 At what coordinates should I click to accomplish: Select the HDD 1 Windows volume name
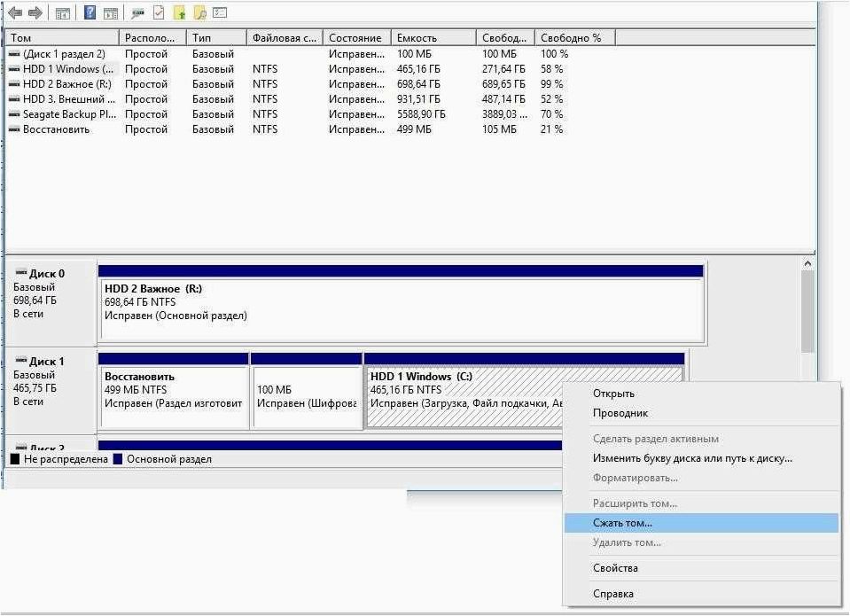68,69
